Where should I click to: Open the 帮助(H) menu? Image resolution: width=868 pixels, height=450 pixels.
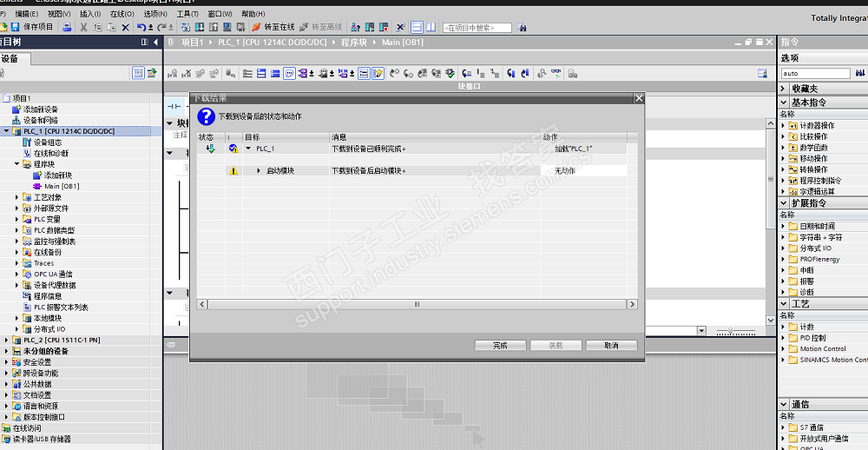(253, 14)
